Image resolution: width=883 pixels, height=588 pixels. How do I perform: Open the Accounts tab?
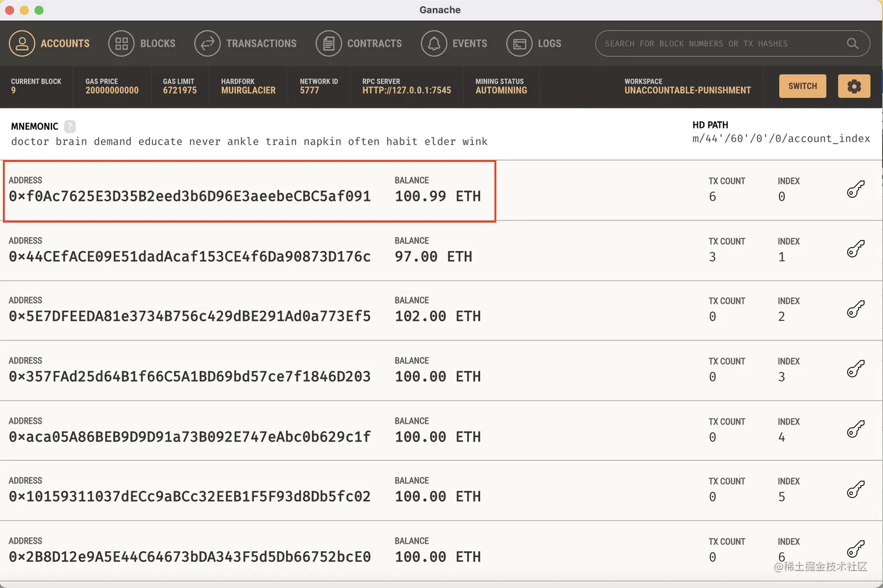[x=49, y=44]
